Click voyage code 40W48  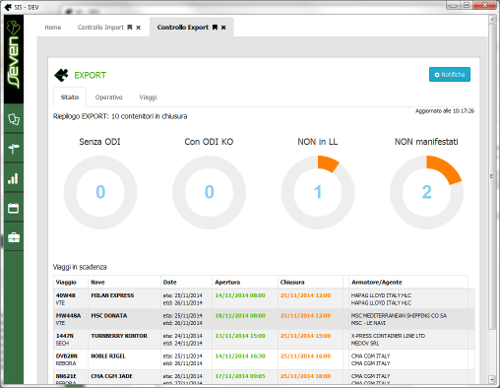coord(66,295)
